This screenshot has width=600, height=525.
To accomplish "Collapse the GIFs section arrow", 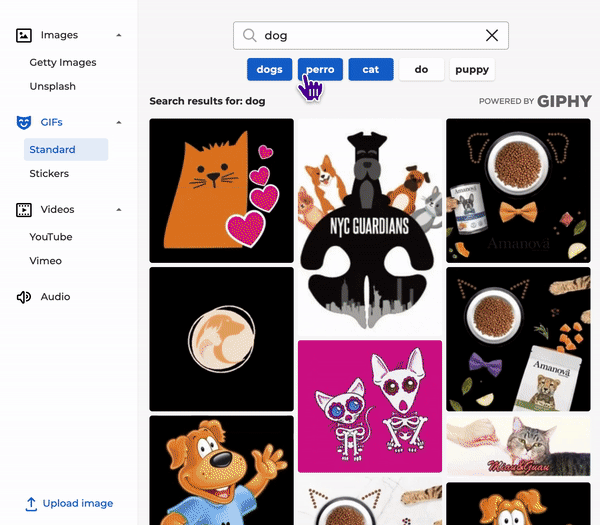I will (119, 122).
